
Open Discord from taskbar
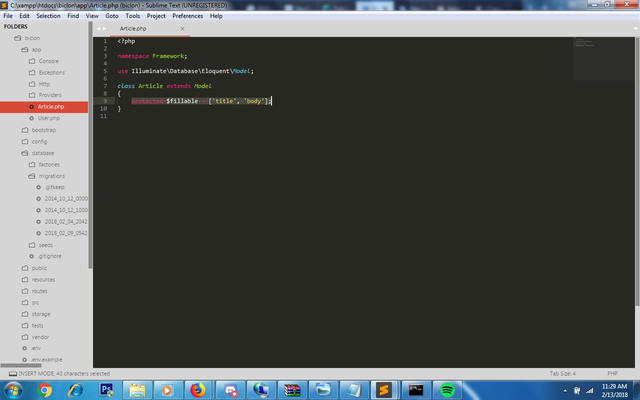231,390
